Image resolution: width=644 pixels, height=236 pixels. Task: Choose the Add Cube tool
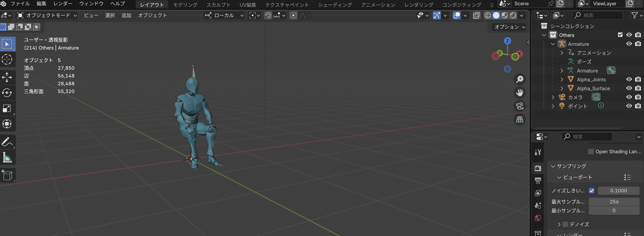point(7,175)
